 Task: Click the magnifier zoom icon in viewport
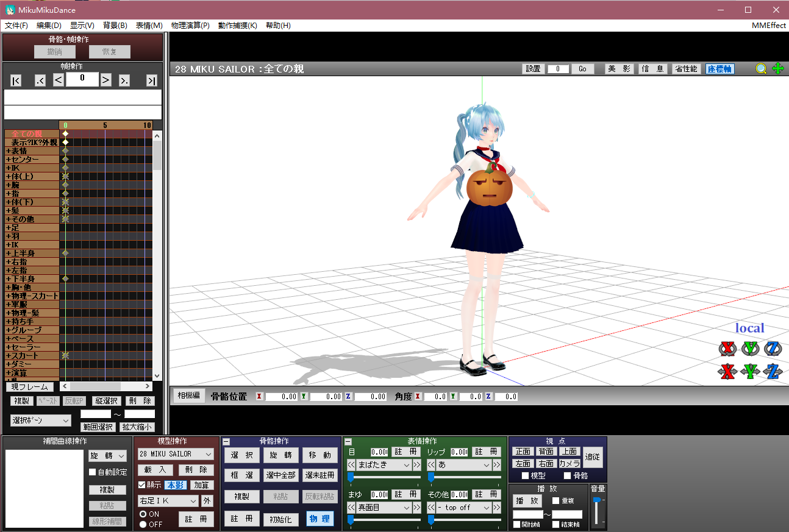[x=761, y=69]
